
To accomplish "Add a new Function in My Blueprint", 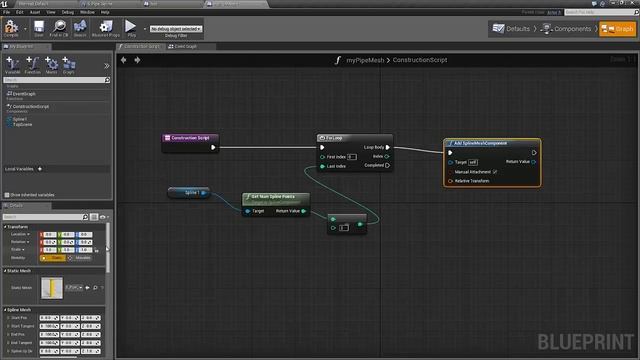I will point(32,65).
